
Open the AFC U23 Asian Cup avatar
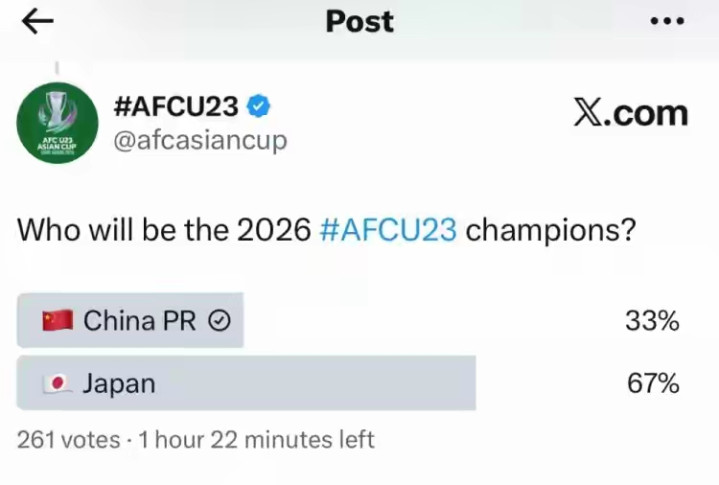pos(58,123)
